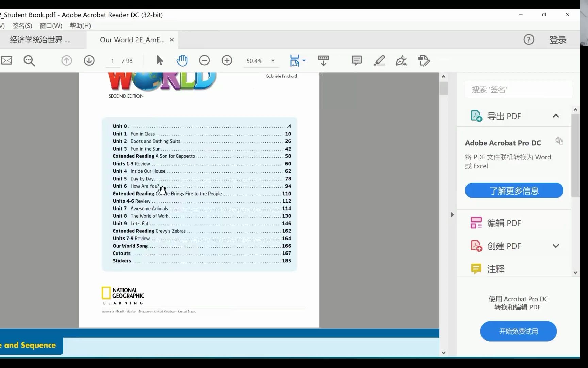Click Extended Reading A Son for Geppetto
The image size is (588, 368).
pyautogui.click(x=202, y=156)
